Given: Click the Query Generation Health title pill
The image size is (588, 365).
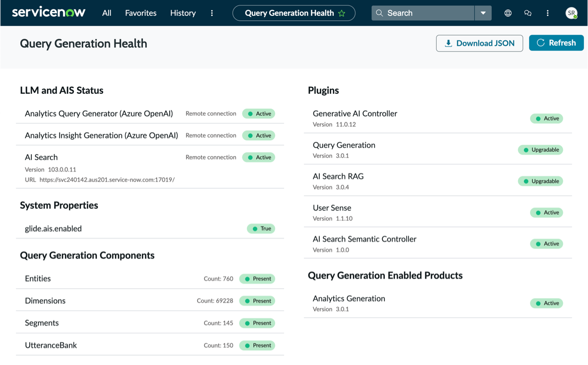Looking at the screenshot, I should pos(294,13).
